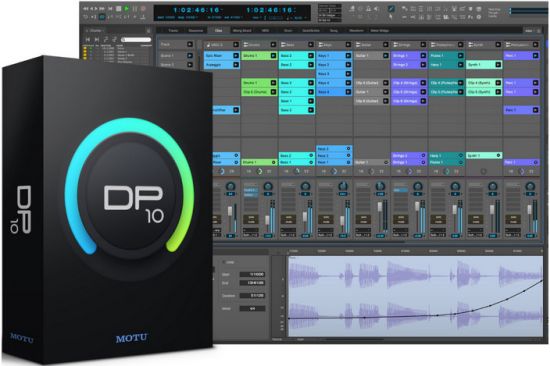
Task: Trigger the Strings 1 clip play button
Action: pos(423,55)
